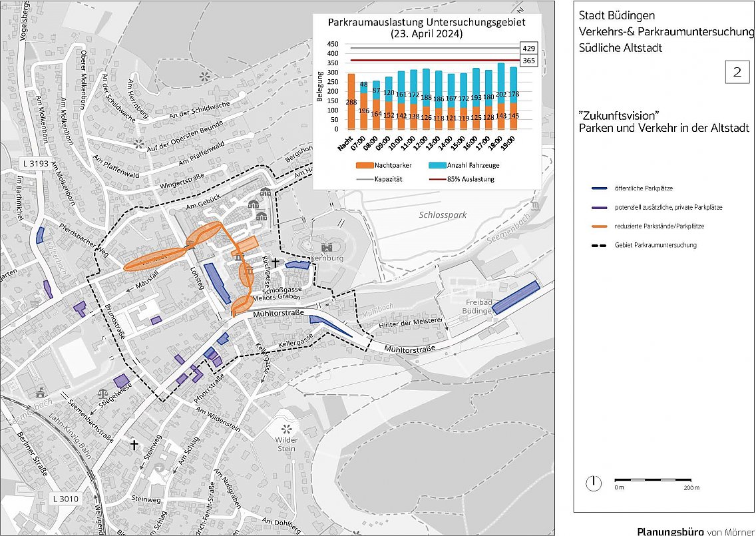756x536 pixels.
Task: Click the Stadt Büdingen title text
Action: (x=617, y=15)
